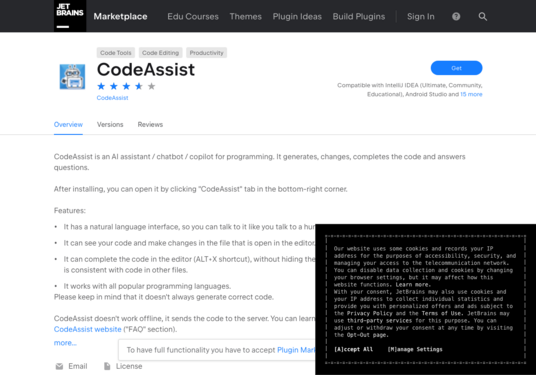This screenshot has width=536, height=375.
Task: Click the License document icon
Action: 107,366
